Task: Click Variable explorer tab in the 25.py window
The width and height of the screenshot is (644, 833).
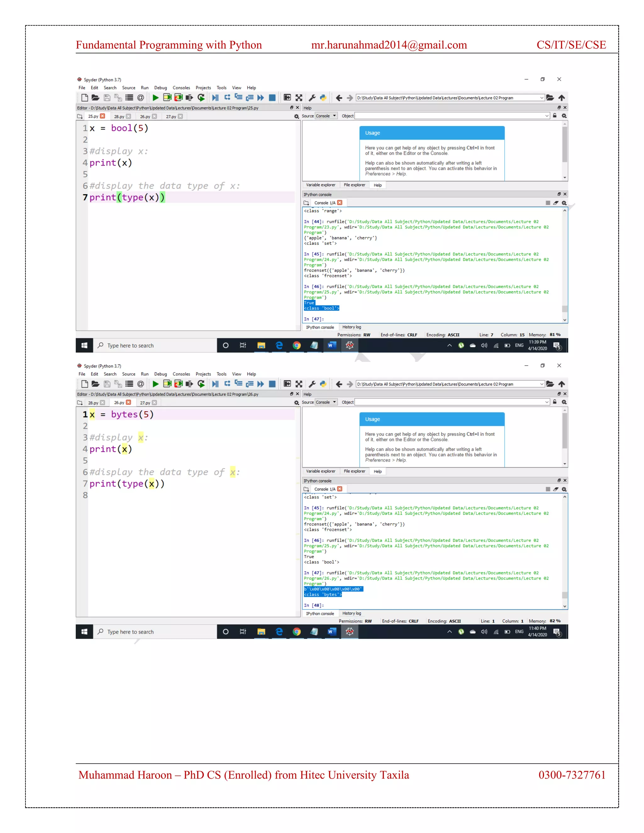Action: (x=320, y=185)
